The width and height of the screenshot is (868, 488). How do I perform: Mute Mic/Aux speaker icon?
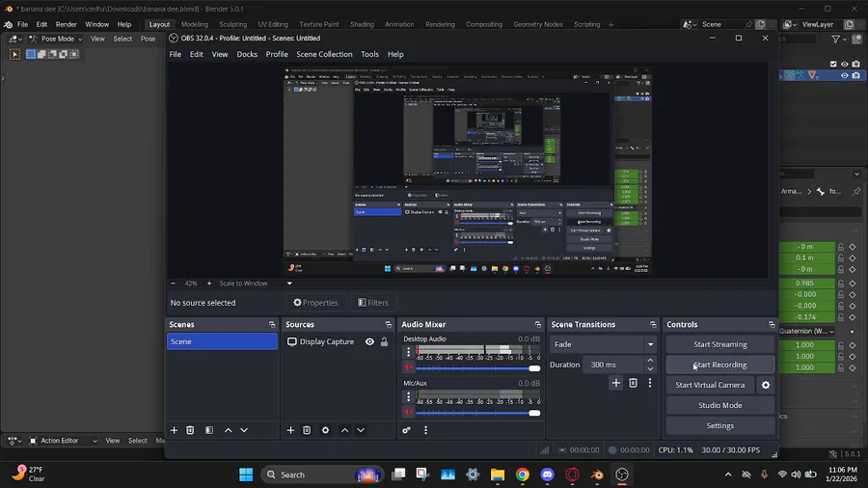click(x=409, y=412)
